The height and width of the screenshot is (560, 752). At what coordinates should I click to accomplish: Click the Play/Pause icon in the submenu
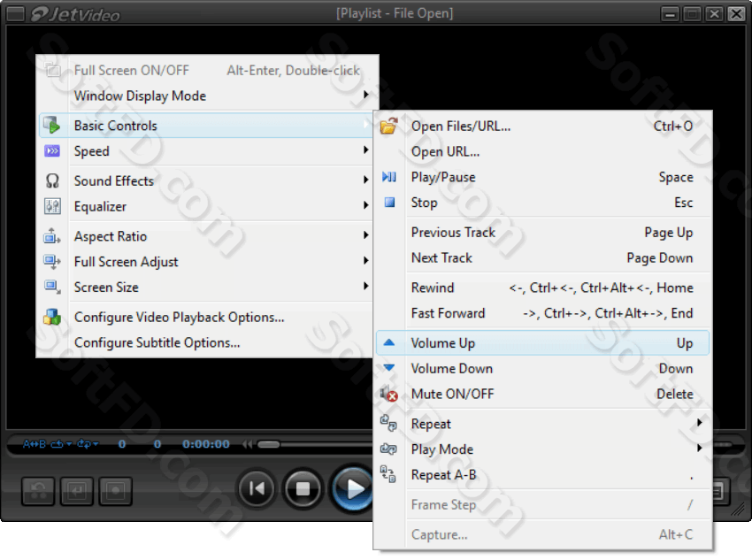(388, 177)
